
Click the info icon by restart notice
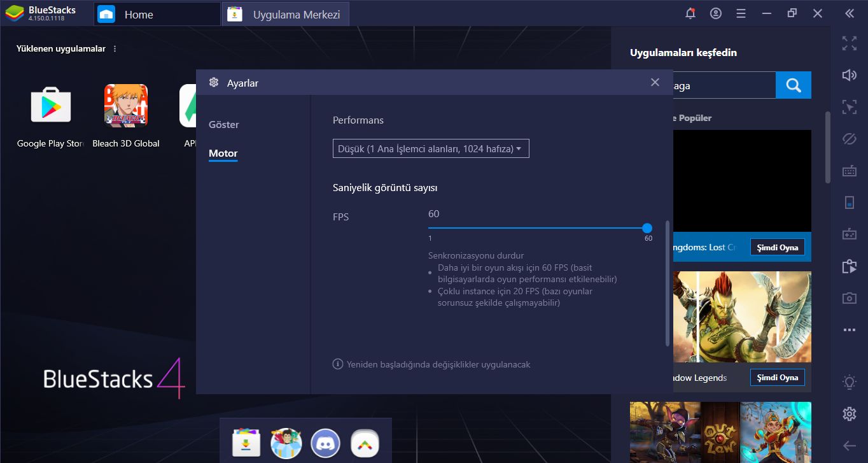(338, 364)
